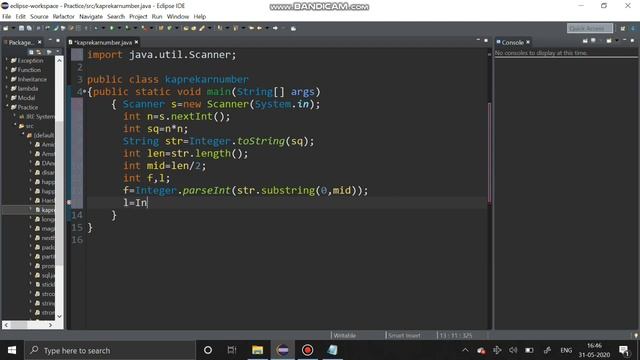Open the Run menu
This screenshot has width=640, height=360.
(x=157, y=16)
